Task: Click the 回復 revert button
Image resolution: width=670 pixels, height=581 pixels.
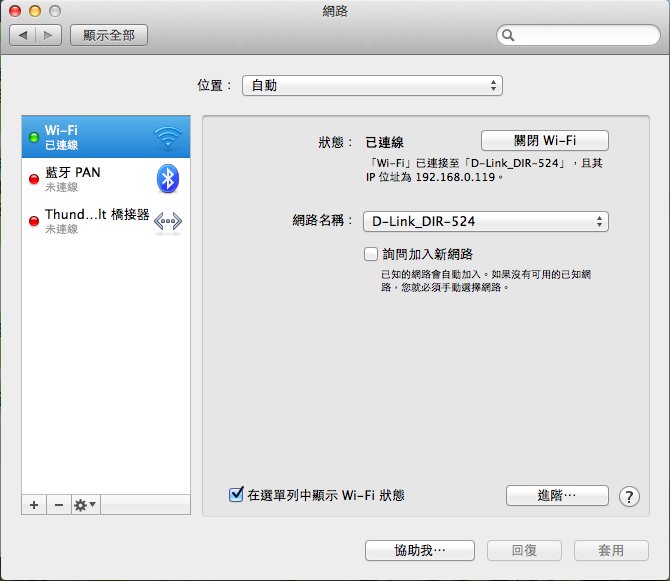Action: coord(524,550)
